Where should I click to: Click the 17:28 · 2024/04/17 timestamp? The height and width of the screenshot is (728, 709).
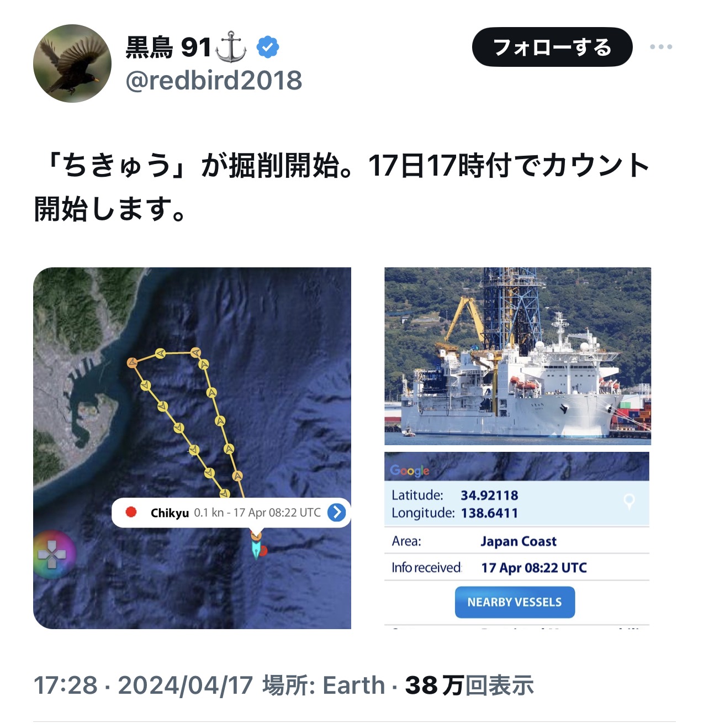143,685
